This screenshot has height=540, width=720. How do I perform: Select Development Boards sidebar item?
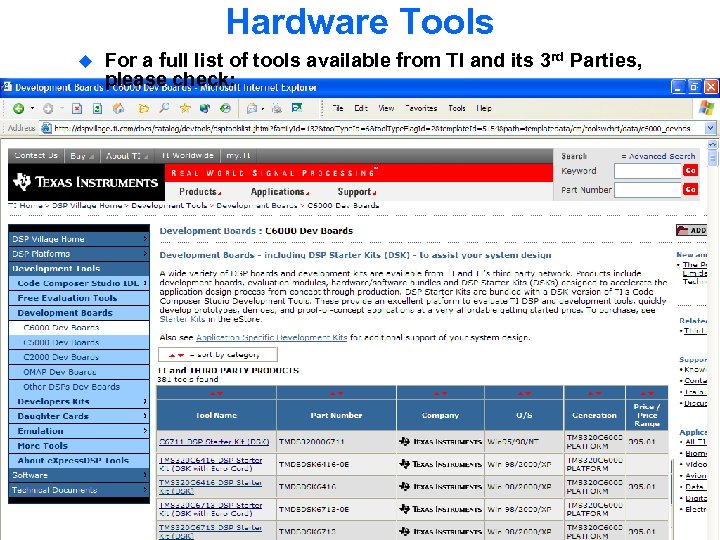click(79, 313)
